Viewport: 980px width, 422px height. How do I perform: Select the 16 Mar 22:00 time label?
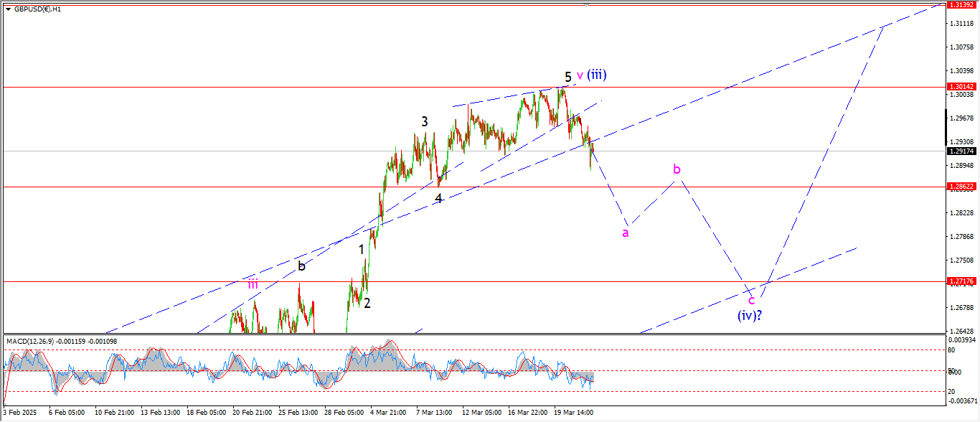click(x=527, y=413)
